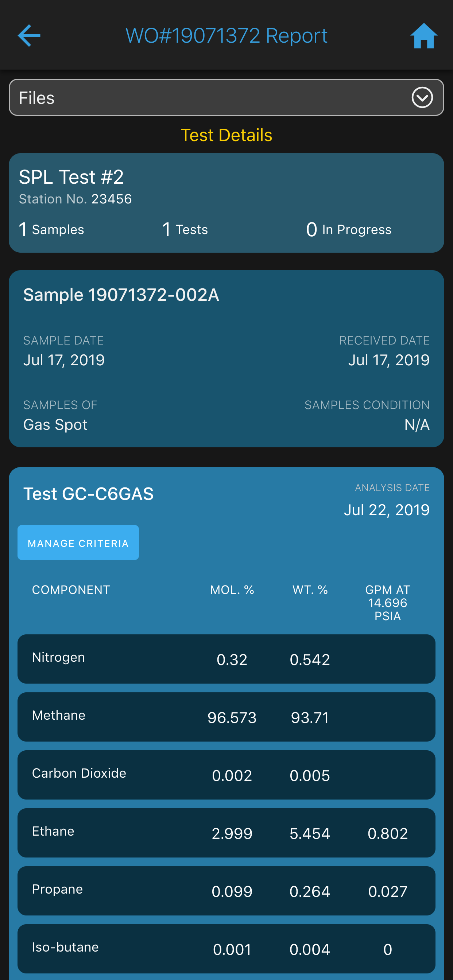
Task: Tap the MOL. % column header
Action: click(232, 590)
